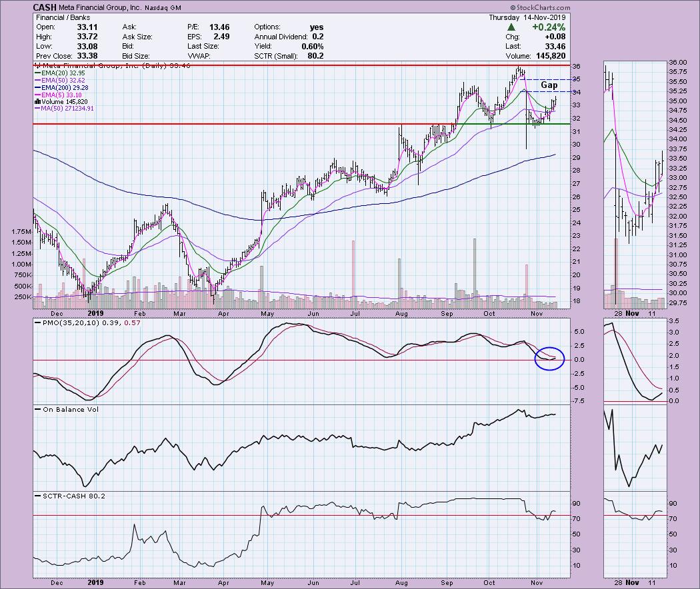This screenshot has height=589, width=700.
Task: Click the 2019 label on upper time axis
Action: click(x=95, y=313)
